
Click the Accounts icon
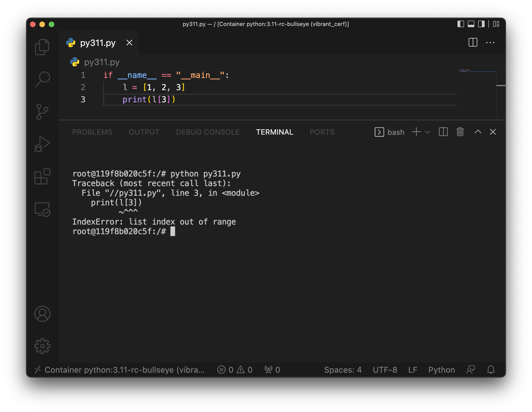click(42, 314)
